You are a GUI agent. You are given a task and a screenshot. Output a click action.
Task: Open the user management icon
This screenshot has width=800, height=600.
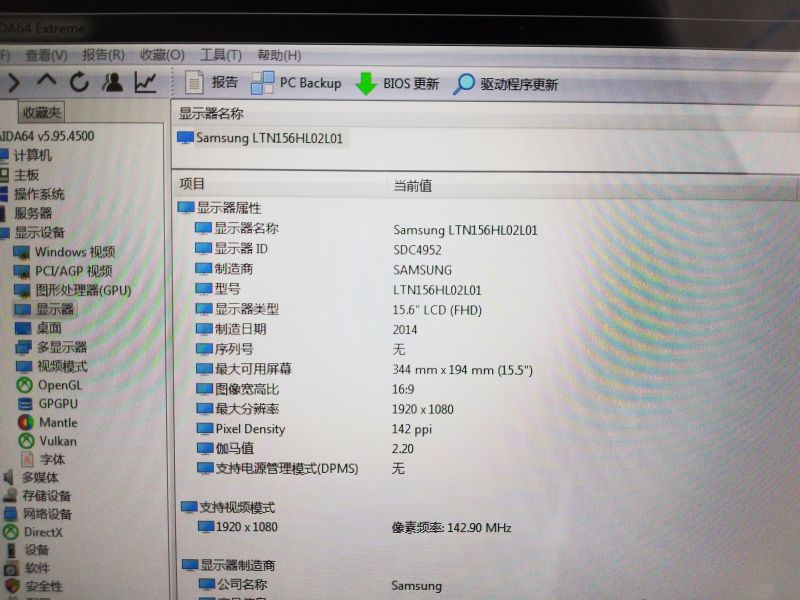point(112,82)
